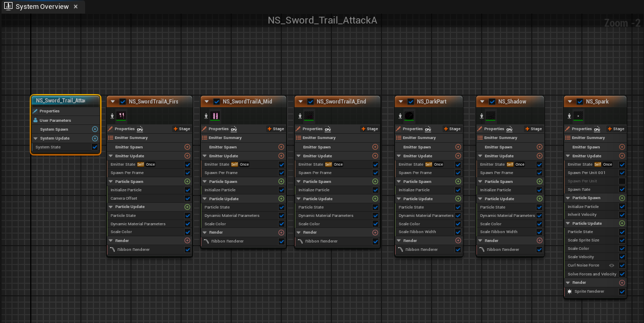Add Stage to NS_DarkPart emitter
The width and height of the screenshot is (644, 323).
(x=452, y=129)
